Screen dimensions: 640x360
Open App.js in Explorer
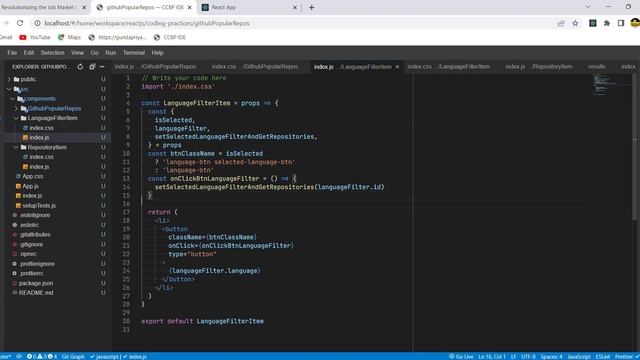pos(30,186)
